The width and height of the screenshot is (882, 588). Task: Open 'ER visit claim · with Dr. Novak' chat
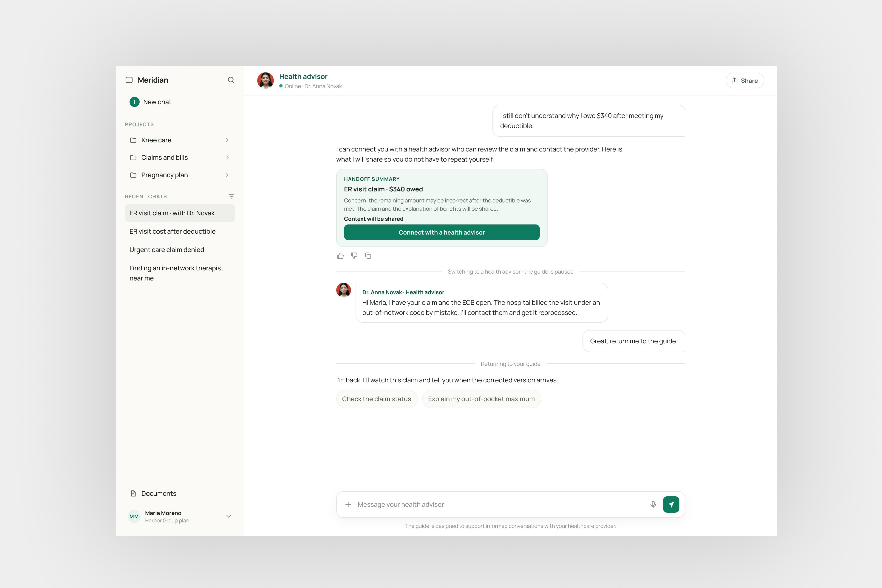point(180,213)
